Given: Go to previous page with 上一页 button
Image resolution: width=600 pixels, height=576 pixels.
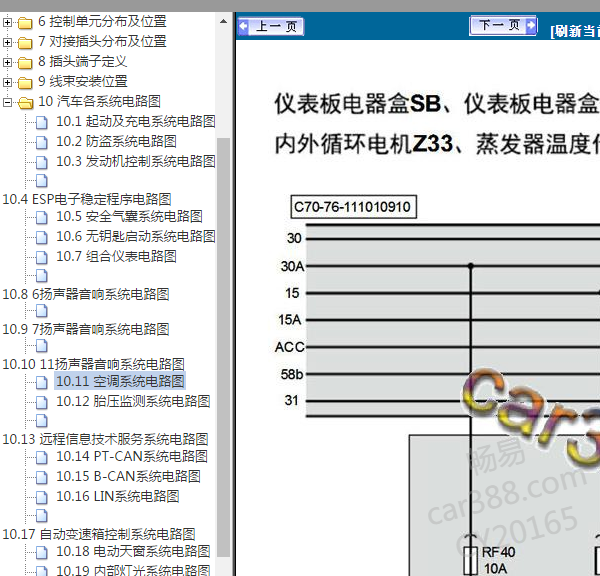Looking at the screenshot, I should click(x=271, y=26).
